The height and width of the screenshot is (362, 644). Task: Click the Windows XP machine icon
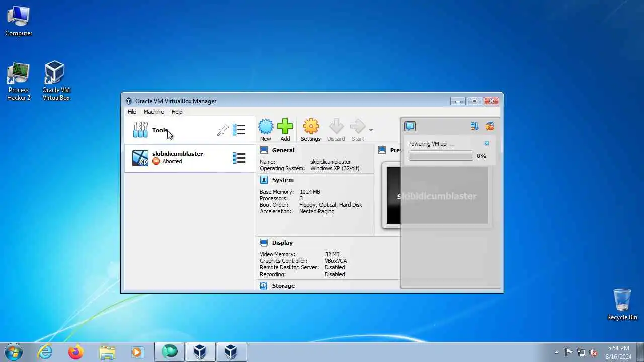coord(140,158)
